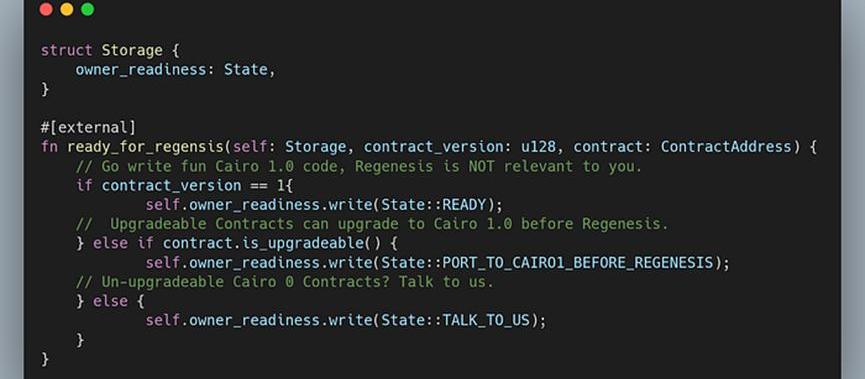The width and height of the screenshot is (865, 379).
Task: Click the #[external] attribute line
Action: click(x=88, y=128)
